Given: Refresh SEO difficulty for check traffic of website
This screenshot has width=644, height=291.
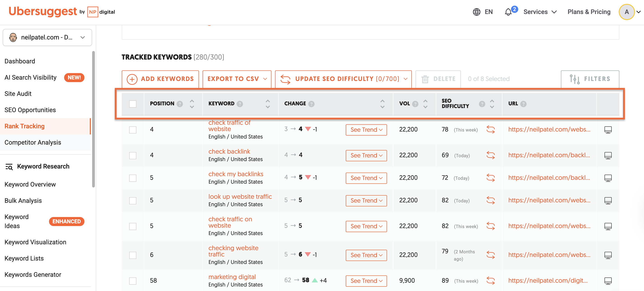Looking at the screenshot, I should [490, 129].
